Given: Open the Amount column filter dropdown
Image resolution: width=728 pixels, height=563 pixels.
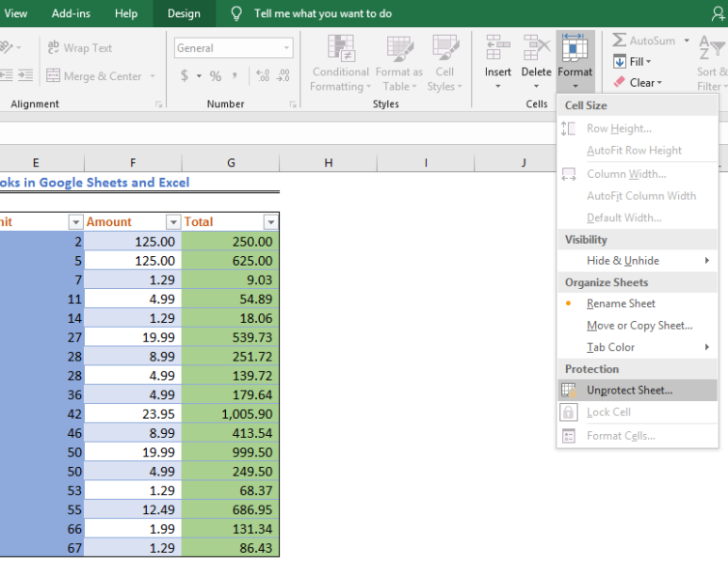Looking at the screenshot, I should 173,222.
